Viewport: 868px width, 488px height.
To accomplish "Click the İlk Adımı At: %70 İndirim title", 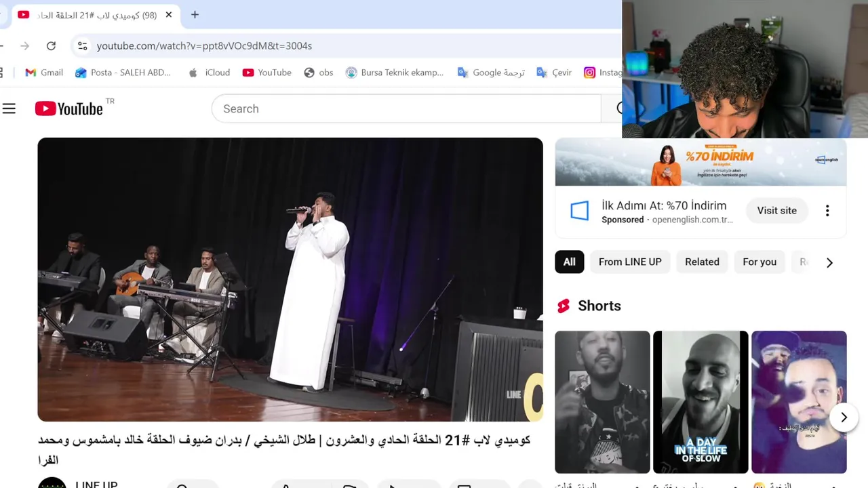I will tap(664, 205).
